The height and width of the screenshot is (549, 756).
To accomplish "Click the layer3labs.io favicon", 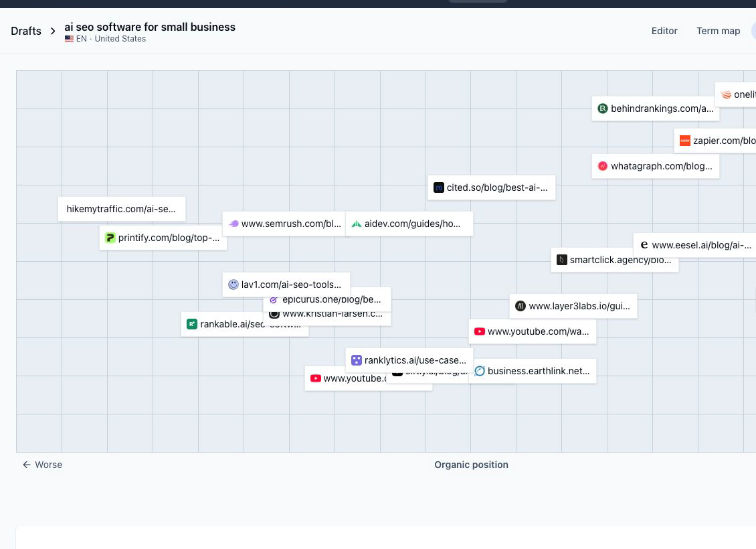I will click(x=521, y=306).
